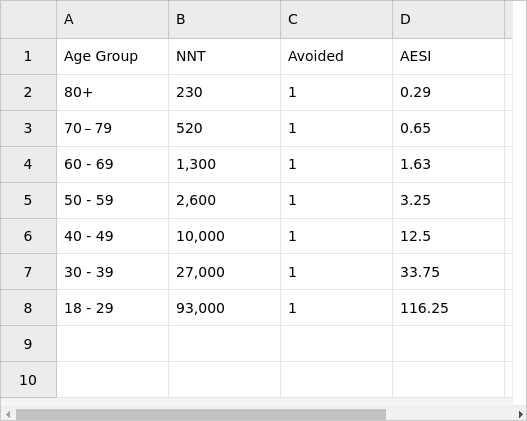527x421 pixels.
Task: Click the horizontal scrollbar thumb
Action: pyautogui.click(x=201, y=415)
